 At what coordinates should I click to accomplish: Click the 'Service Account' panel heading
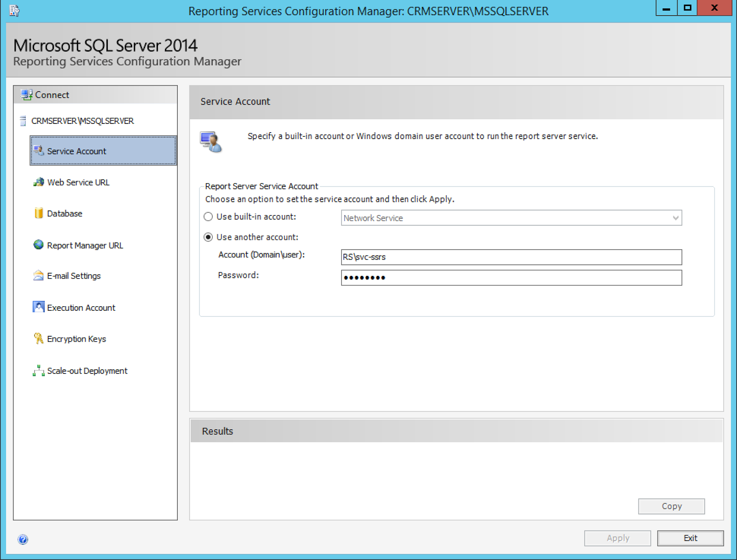coord(235,101)
